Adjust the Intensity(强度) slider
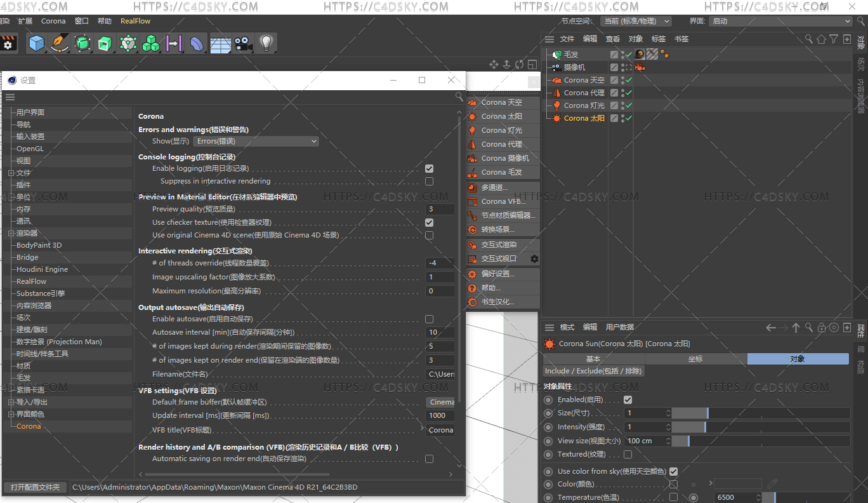 (x=761, y=427)
